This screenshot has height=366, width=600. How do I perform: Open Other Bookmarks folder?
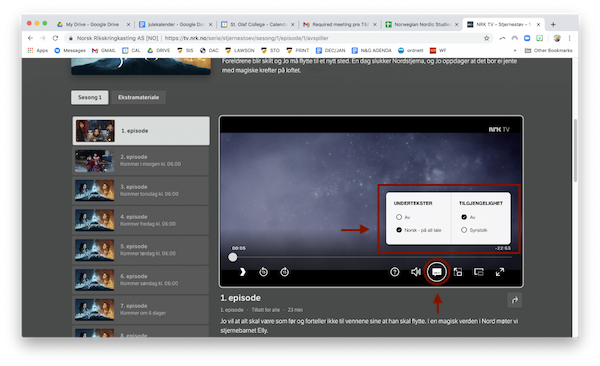[x=549, y=50]
